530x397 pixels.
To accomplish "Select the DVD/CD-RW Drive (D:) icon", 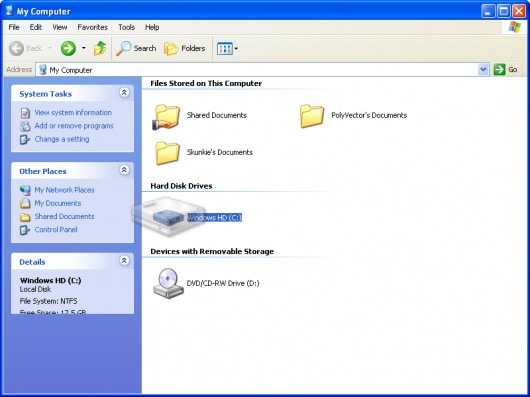I will click(x=168, y=283).
